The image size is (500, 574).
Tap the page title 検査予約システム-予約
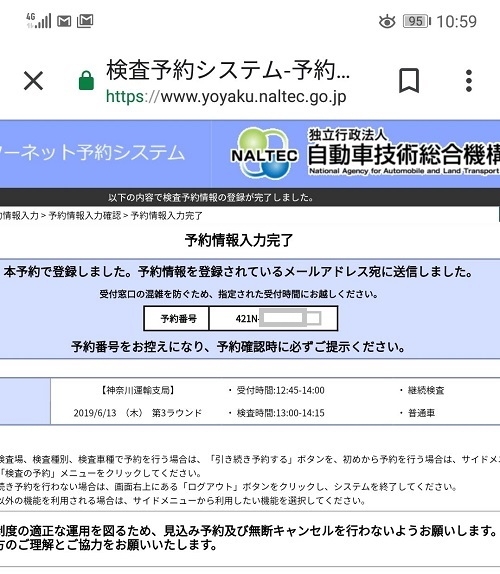point(228,70)
